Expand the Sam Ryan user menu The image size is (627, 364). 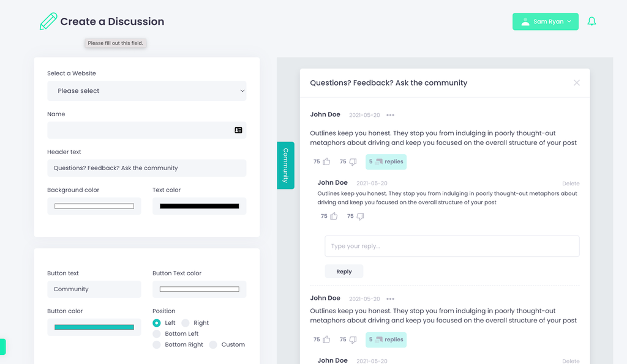(545, 21)
